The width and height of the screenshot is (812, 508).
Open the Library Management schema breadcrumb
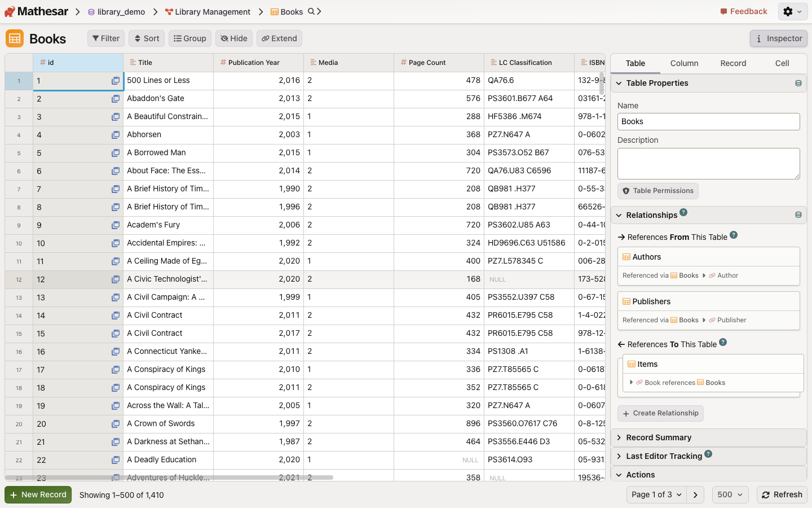point(208,12)
